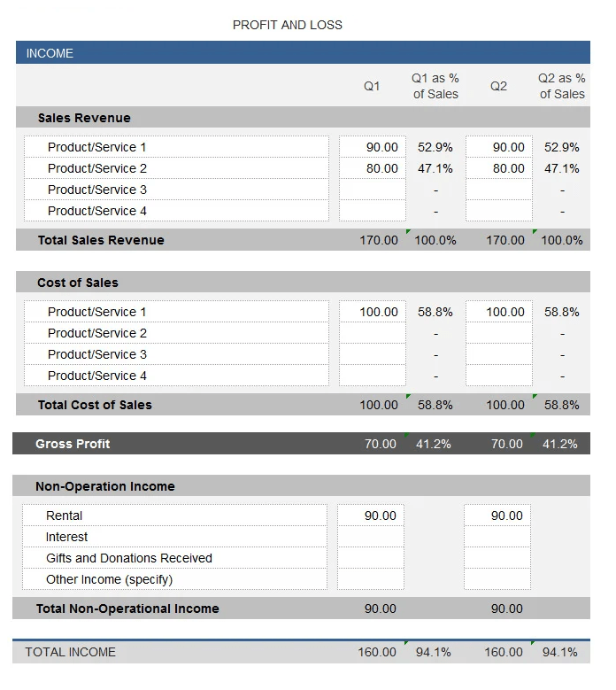Viewport: 616px width, 690px height.
Task: Click the empty Q1 Sales Revenue Product/Service 3 cell
Action: 373,190
